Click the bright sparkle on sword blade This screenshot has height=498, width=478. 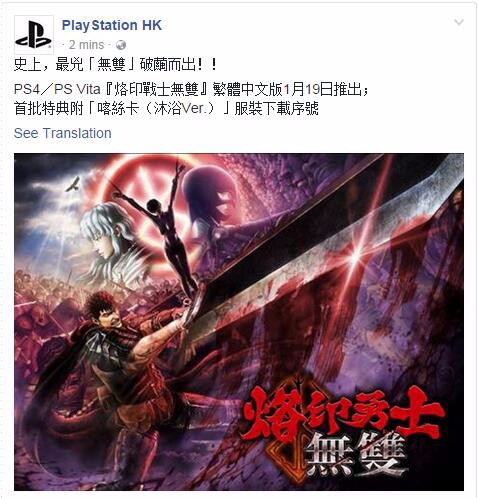pos(356,257)
